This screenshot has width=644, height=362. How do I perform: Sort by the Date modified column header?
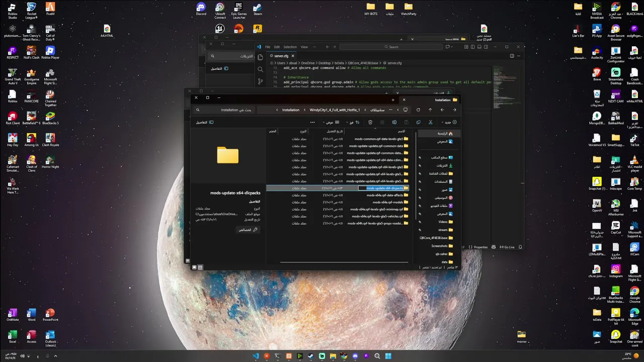(327, 131)
